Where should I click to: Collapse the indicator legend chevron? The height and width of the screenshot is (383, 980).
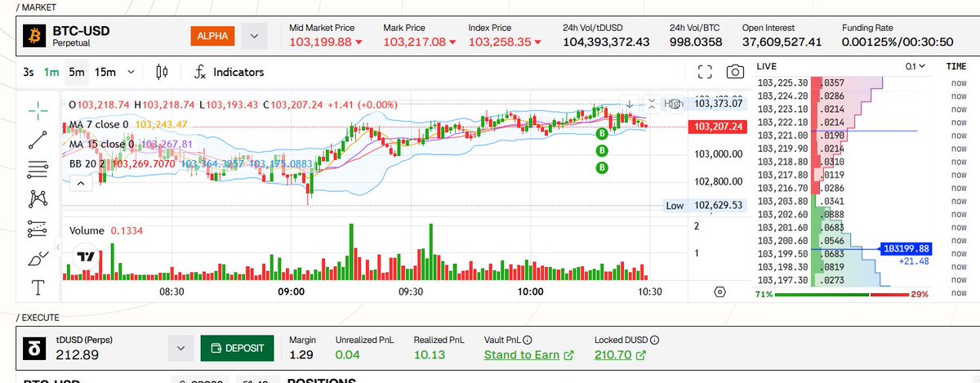[x=81, y=184]
